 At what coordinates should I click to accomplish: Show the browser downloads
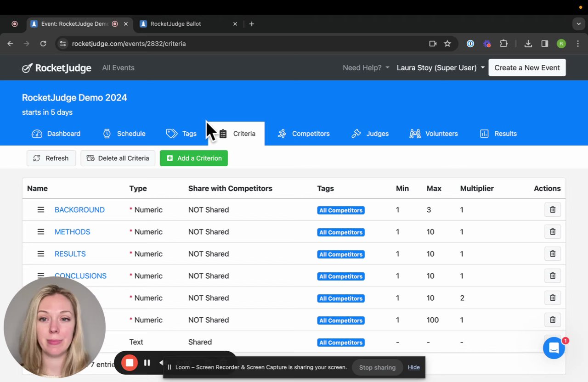[x=528, y=44]
